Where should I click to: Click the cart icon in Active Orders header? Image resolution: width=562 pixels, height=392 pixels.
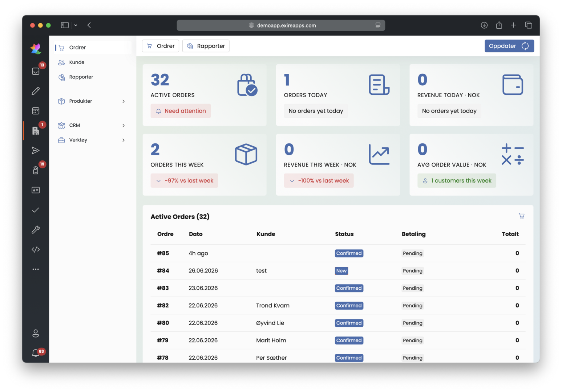pos(522,216)
